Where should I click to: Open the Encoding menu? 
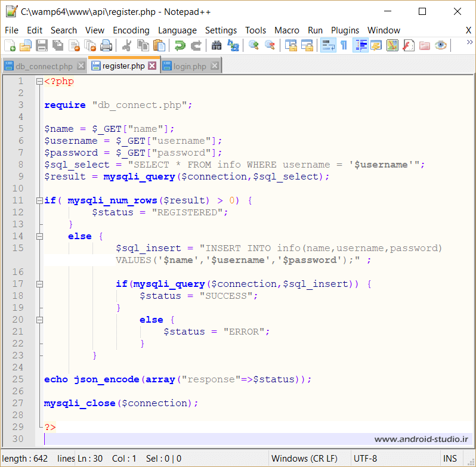point(131,30)
